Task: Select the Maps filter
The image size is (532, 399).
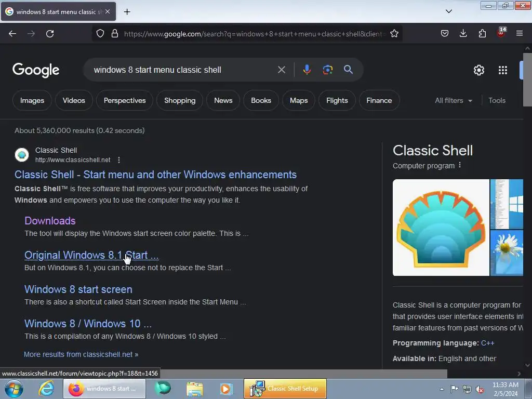Action: [299, 100]
